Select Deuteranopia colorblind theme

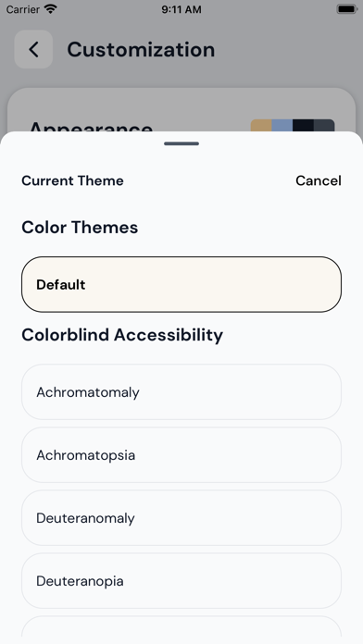pyautogui.click(x=181, y=581)
